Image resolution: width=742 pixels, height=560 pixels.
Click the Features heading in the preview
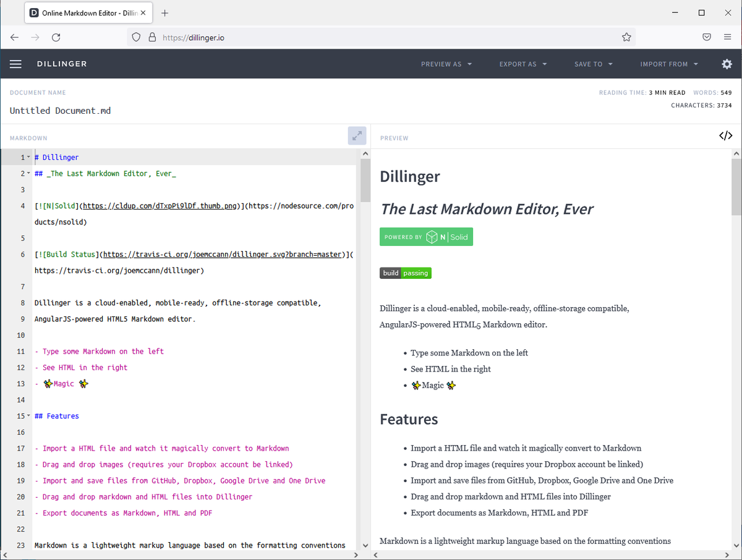tap(409, 419)
